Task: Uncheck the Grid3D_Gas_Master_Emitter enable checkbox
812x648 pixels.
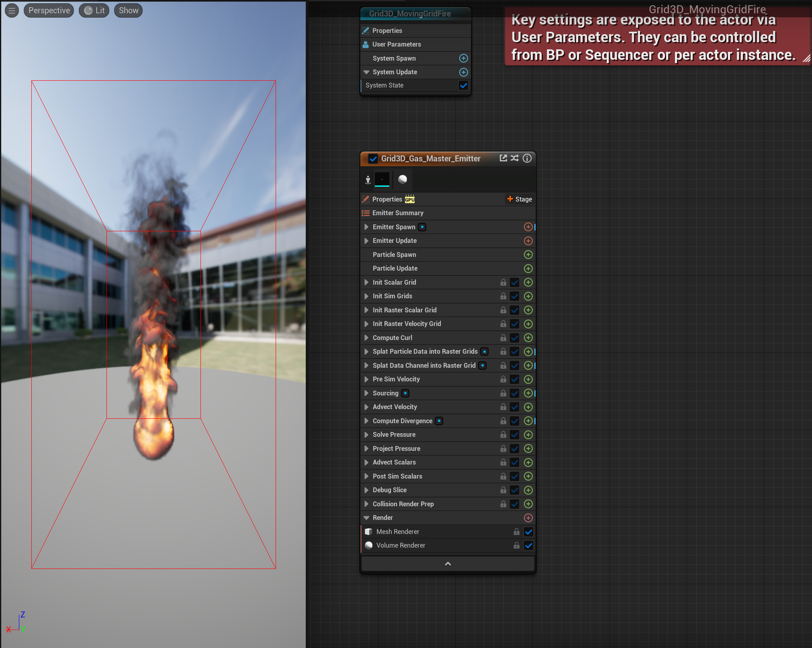Action: (x=373, y=159)
